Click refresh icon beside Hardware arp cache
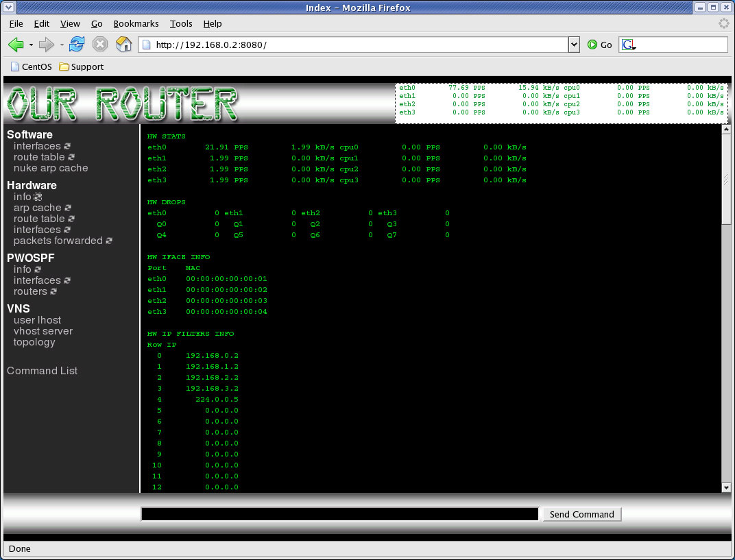Image resolution: width=735 pixels, height=560 pixels. 68,208
